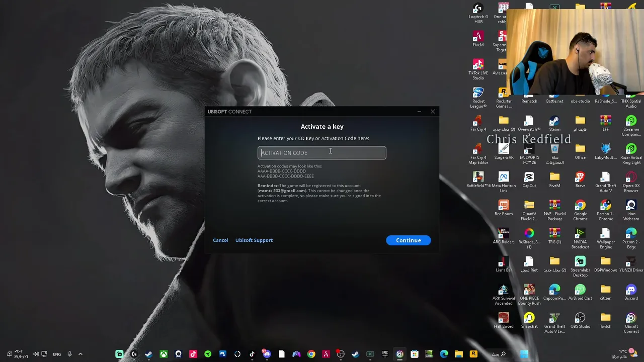The image size is (644, 362).
Task: Open Iriun Webcam desktop icon
Action: tap(631, 211)
